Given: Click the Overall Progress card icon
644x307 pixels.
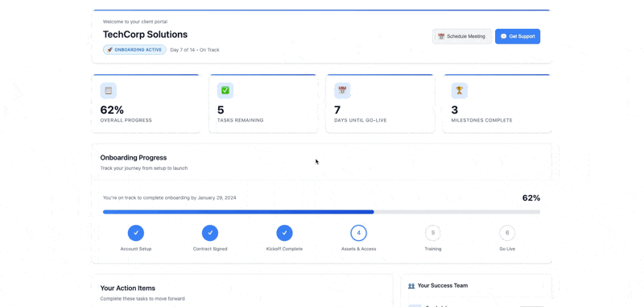Looking at the screenshot, I should click(109, 90).
